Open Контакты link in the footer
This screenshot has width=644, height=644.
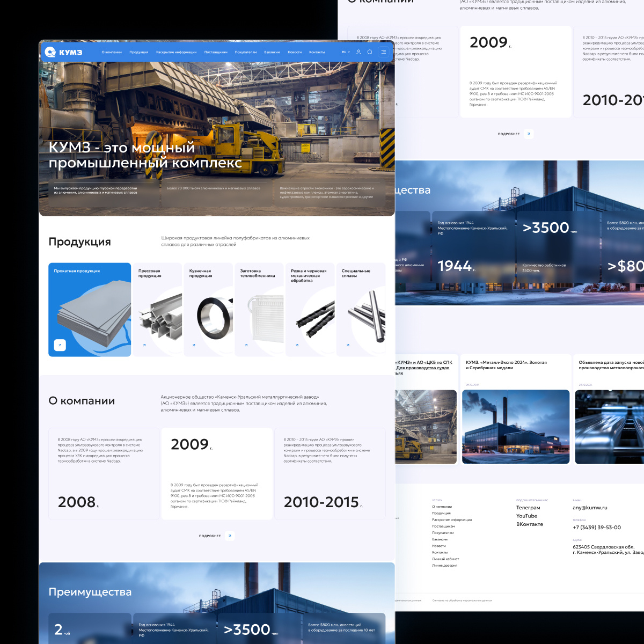pos(440,552)
